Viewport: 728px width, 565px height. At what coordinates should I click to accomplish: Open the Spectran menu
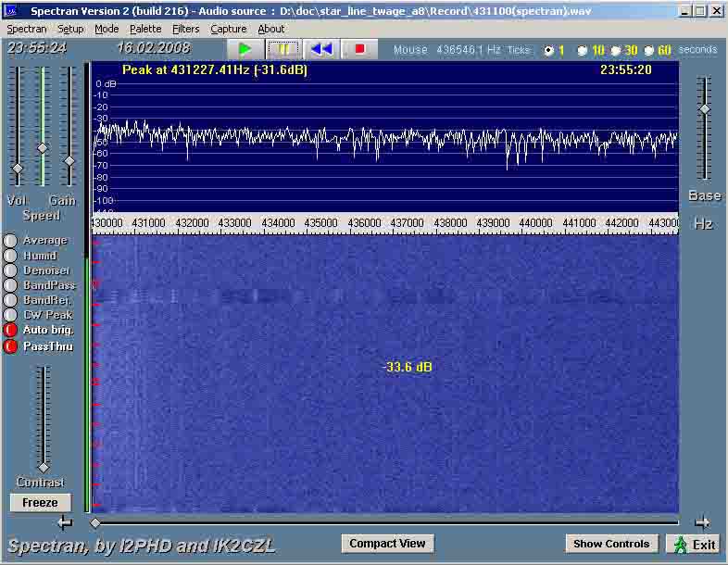[27, 29]
